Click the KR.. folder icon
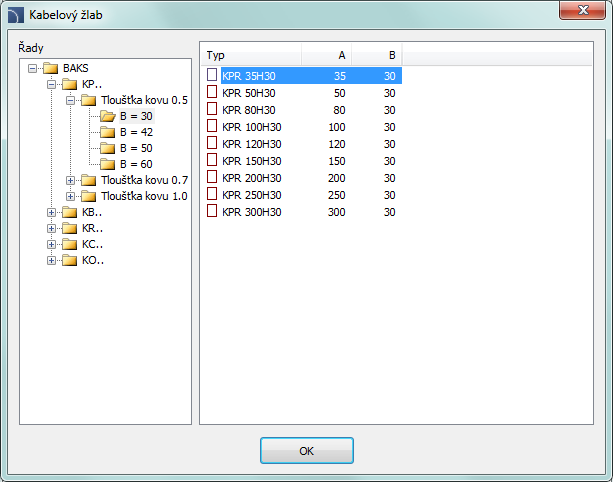Image resolution: width=613 pixels, height=482 pixels. click(70, 229)
